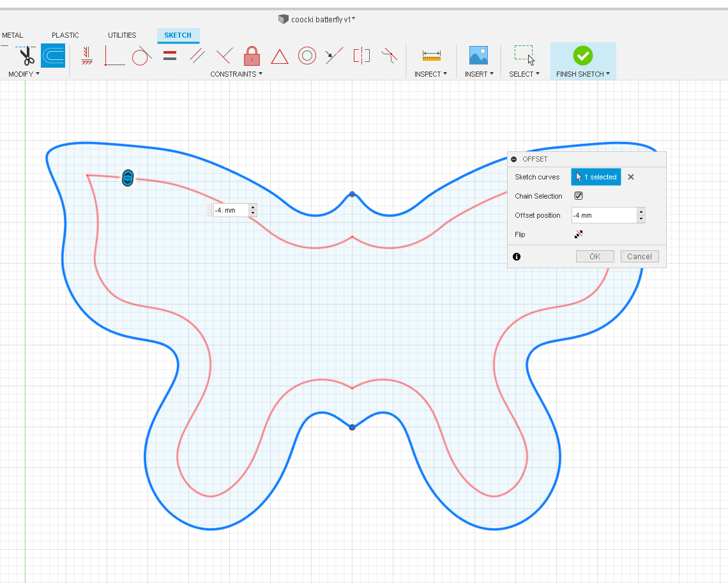The height and width of the screenshot is (583, 728).
Task: Open the FINISH SKETCH dropdown
Action: (582, 74)
